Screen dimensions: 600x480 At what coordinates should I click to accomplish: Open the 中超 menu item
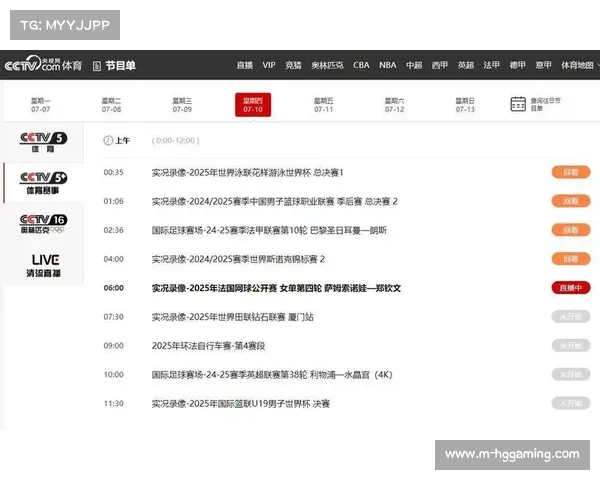click(x=414, y=65)
